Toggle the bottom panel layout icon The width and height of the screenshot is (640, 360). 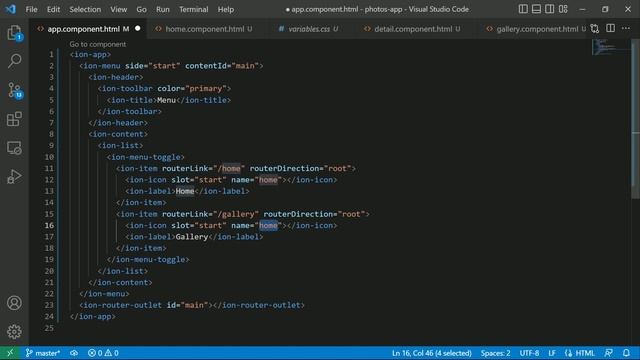[x=536, y=9]
